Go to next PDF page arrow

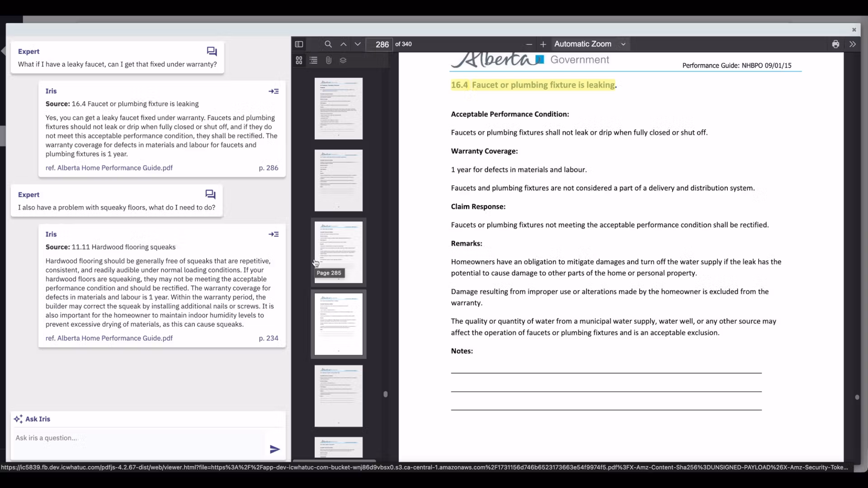358,44
